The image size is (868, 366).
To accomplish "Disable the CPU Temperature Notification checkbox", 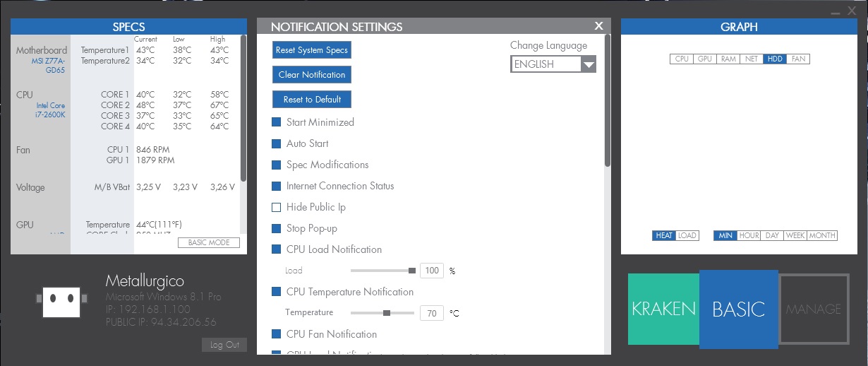I will point(277,292).
